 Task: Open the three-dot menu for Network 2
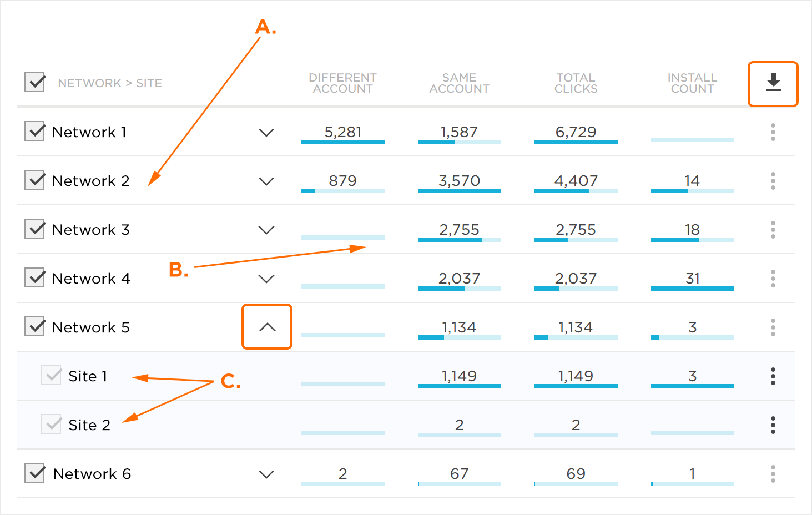[x=773, y=181]
